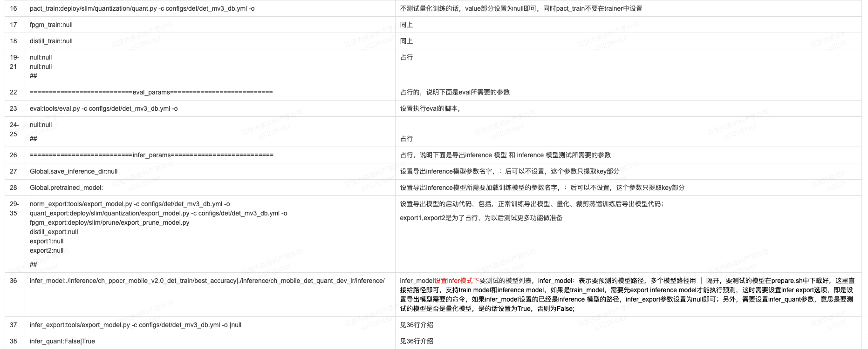Click 占行 description in row 19-21
Image resolution: width=868 pixels, height=349 pixels.
coord(406,57)
